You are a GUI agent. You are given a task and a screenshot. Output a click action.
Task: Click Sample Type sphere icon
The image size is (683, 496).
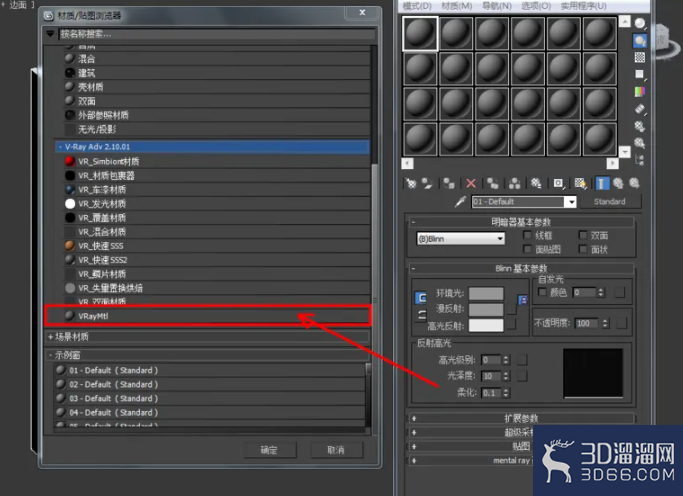pos(639,23)
